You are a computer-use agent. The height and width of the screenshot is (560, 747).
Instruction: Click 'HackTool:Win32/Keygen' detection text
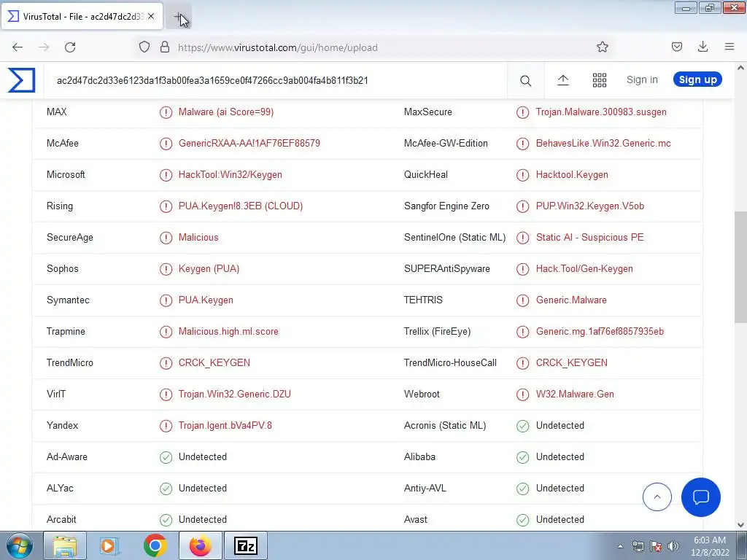point(230,175)
